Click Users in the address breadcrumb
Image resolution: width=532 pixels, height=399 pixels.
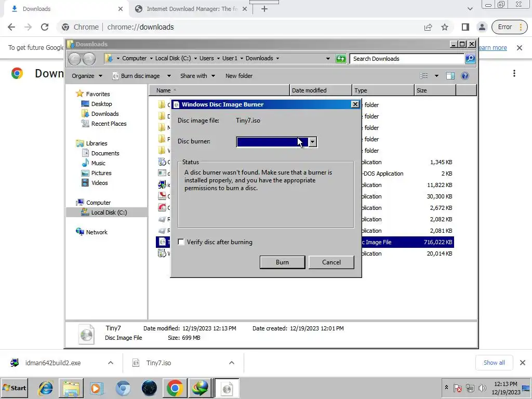(x=207, y=58)
